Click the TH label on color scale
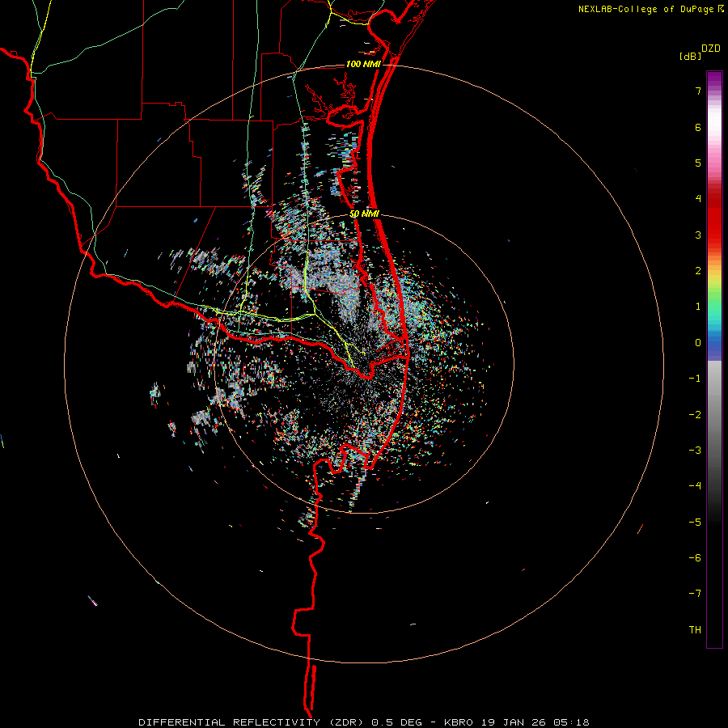 695,630
